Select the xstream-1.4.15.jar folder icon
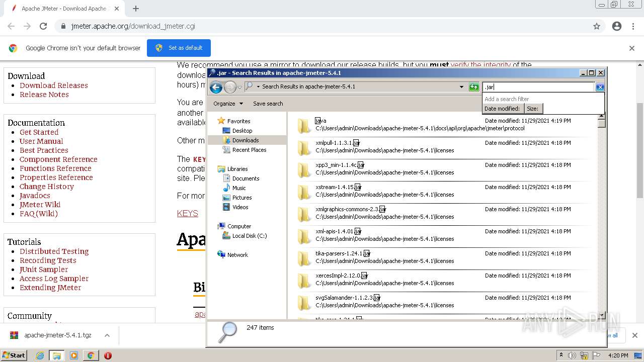 coord(304,192)
